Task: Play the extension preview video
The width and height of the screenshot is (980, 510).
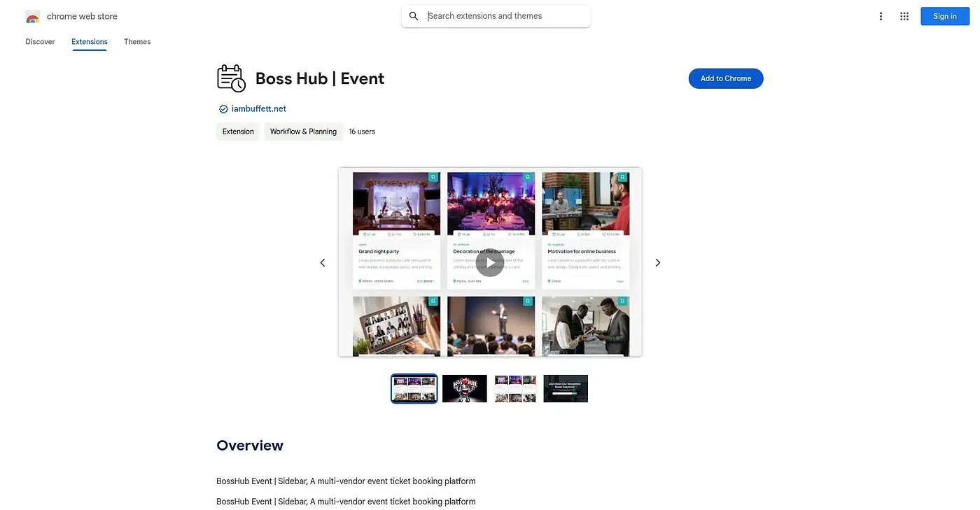Action: (x=490, y=262)
